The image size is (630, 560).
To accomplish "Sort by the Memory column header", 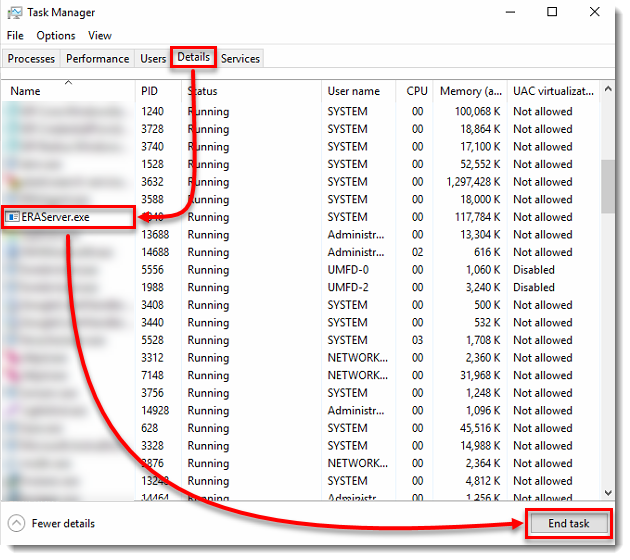I will pos(470,91).
